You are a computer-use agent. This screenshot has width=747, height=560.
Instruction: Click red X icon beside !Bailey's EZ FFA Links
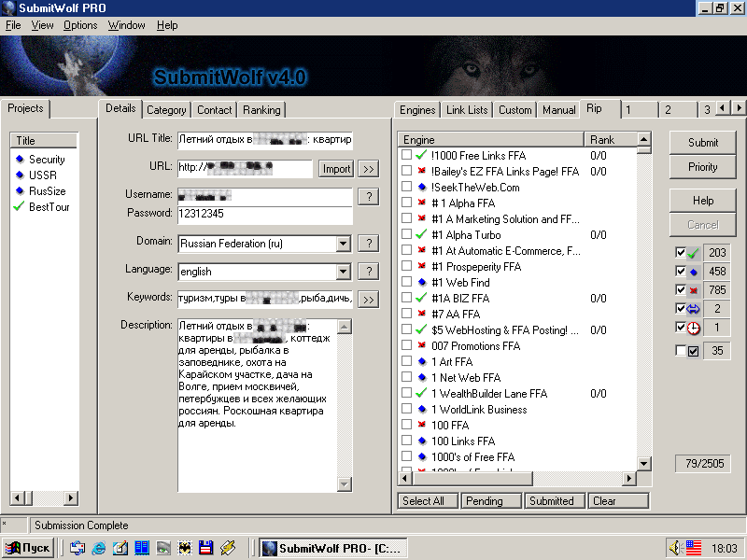tap(422, 171)
